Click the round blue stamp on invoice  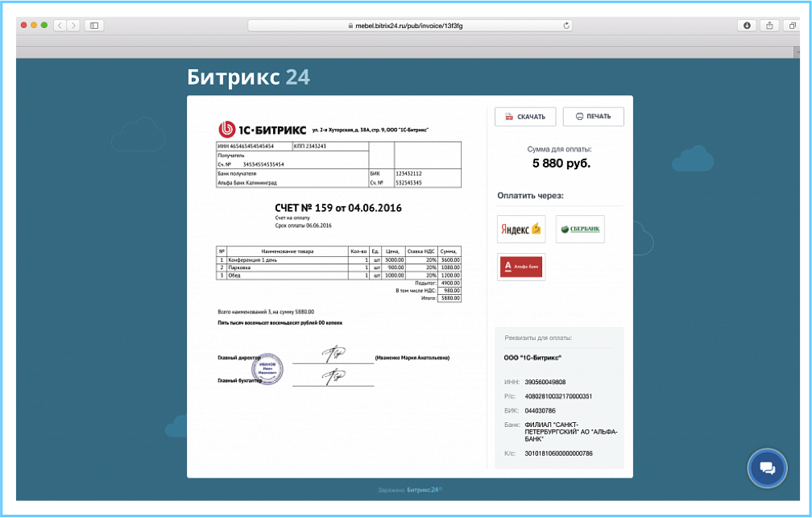click(267, 369)
